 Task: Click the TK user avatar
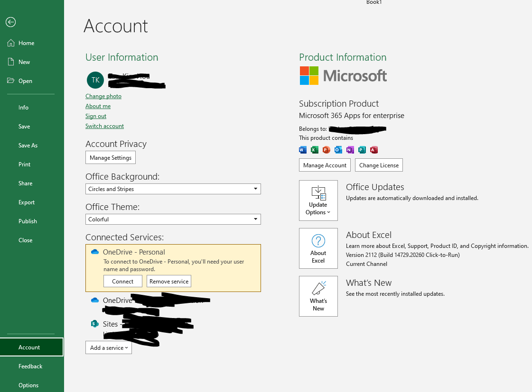95,80
